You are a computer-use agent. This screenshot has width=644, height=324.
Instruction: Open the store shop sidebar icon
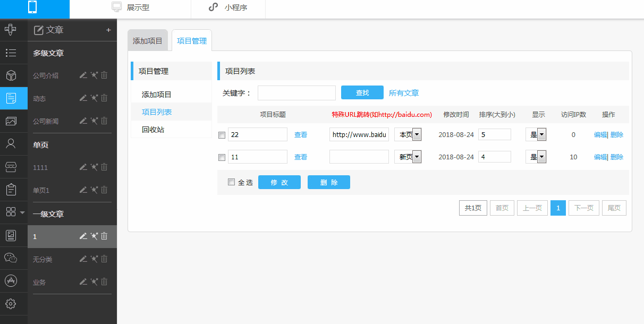coord(11,166)
